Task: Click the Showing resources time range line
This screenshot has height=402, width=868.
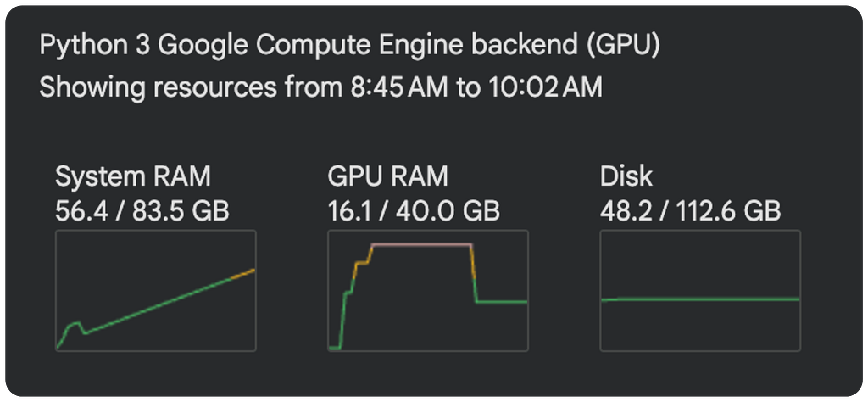Action: tap(320, 87)
